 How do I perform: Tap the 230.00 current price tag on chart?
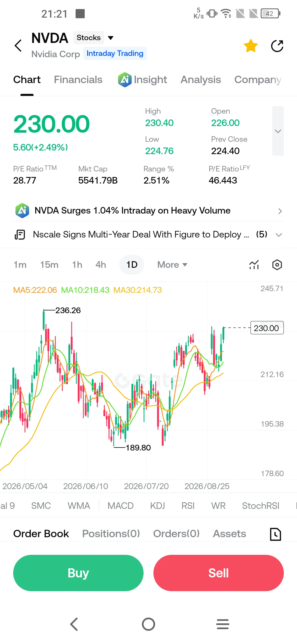(267, 328)
